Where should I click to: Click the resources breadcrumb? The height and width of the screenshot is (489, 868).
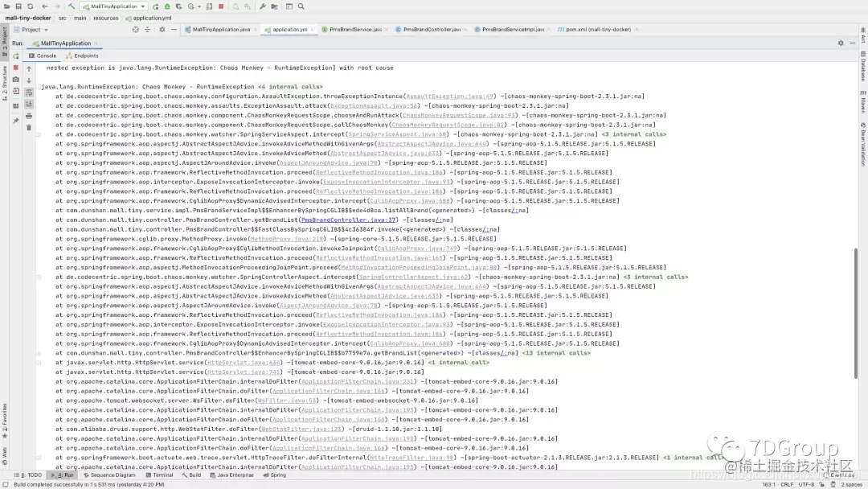(105, 18)
